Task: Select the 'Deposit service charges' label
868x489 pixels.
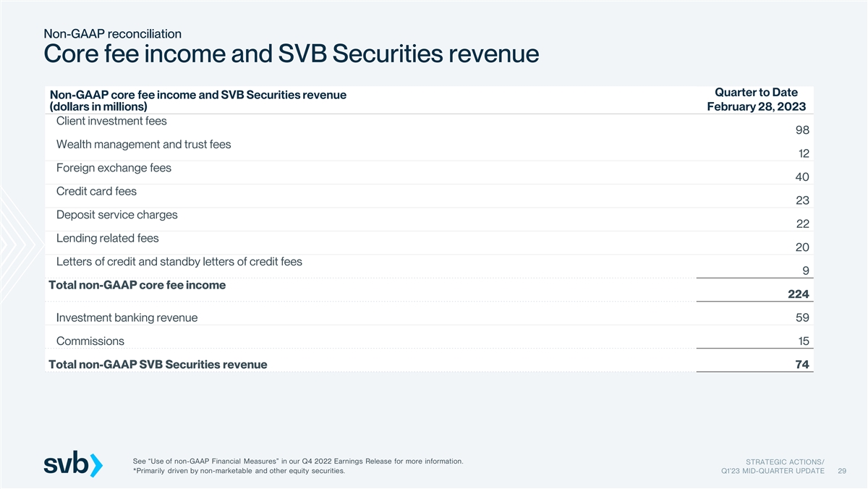Action: [x=116, y=215]
